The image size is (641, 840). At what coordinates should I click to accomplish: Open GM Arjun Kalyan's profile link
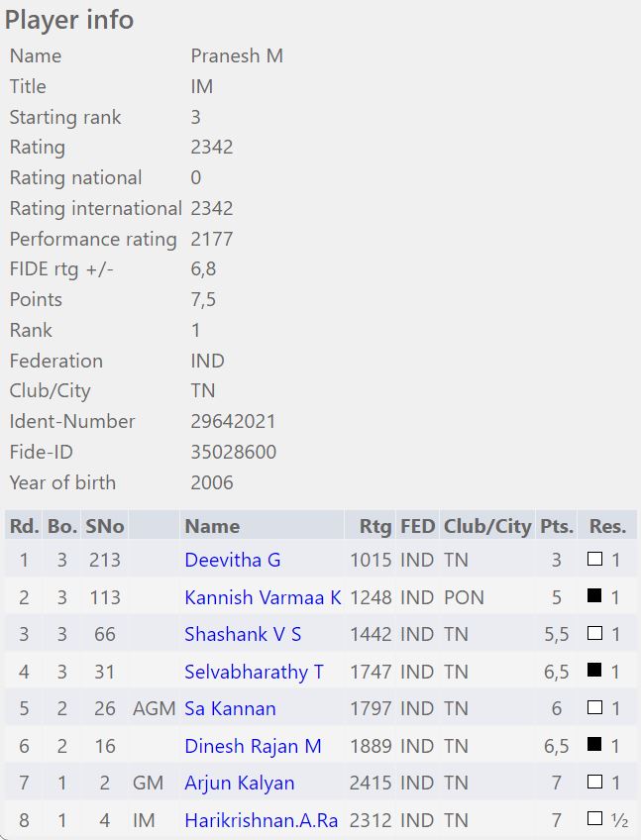pyautogui.click(x=239, y=783)
